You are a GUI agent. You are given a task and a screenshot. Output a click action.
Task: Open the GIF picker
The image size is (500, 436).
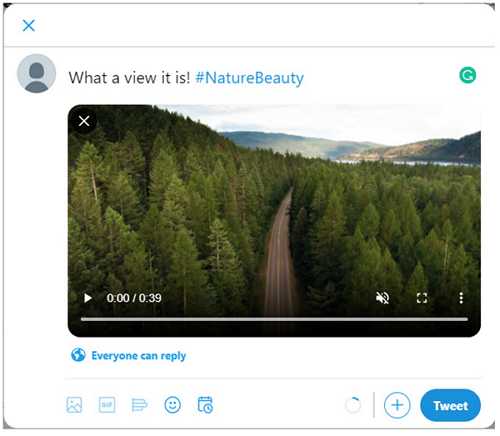tap(107, 405)
